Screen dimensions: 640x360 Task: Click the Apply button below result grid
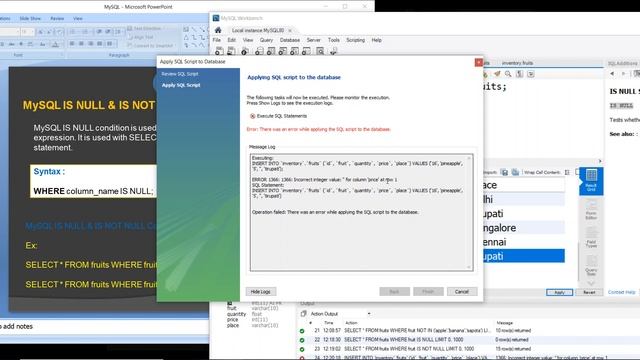(x=559, y=292)
